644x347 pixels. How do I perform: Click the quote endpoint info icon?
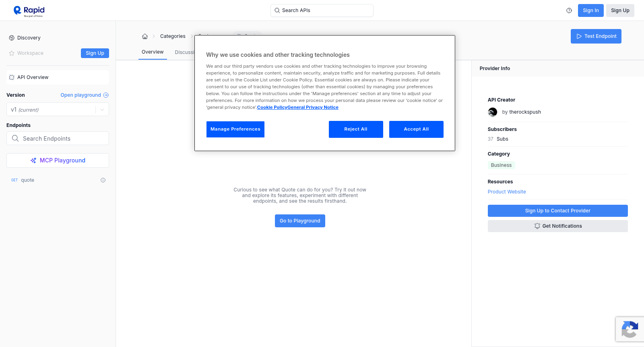[103, 180]
